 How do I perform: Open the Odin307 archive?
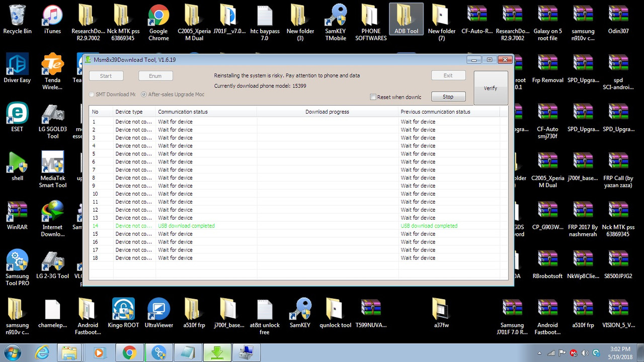(x=618, y=20)
